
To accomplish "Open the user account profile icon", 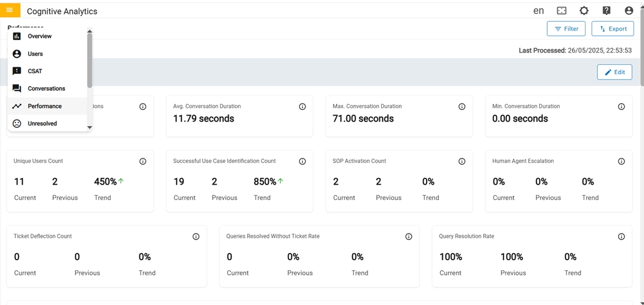I will [629, 11].
